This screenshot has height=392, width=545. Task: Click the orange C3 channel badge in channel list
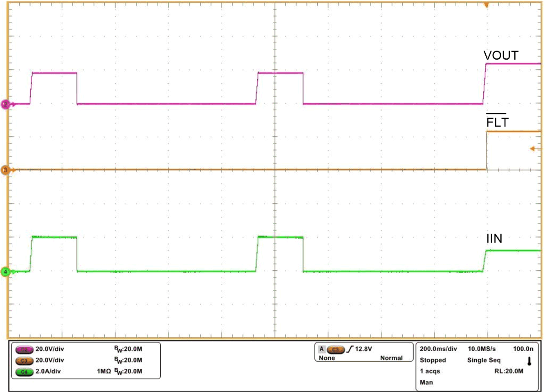(24, 361)
